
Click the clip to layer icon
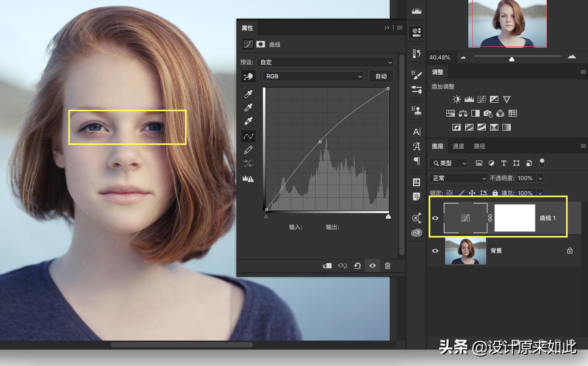pyautogui.click(x=327, y=266)
